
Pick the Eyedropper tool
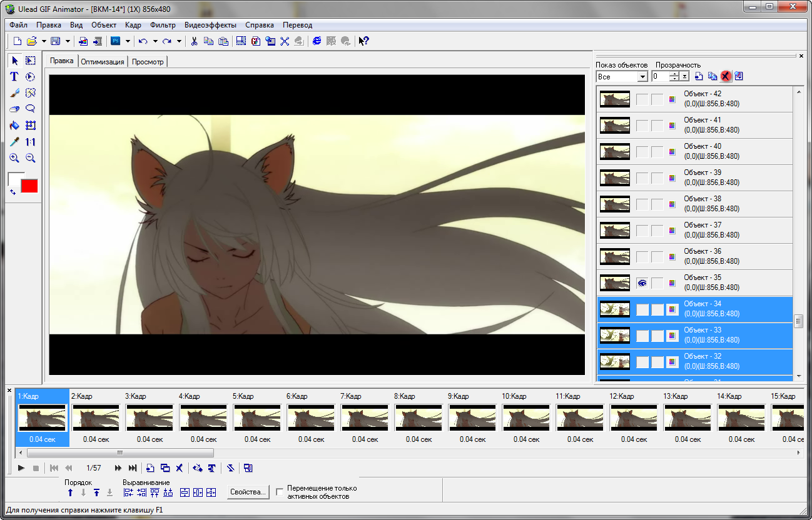(14, 142)
